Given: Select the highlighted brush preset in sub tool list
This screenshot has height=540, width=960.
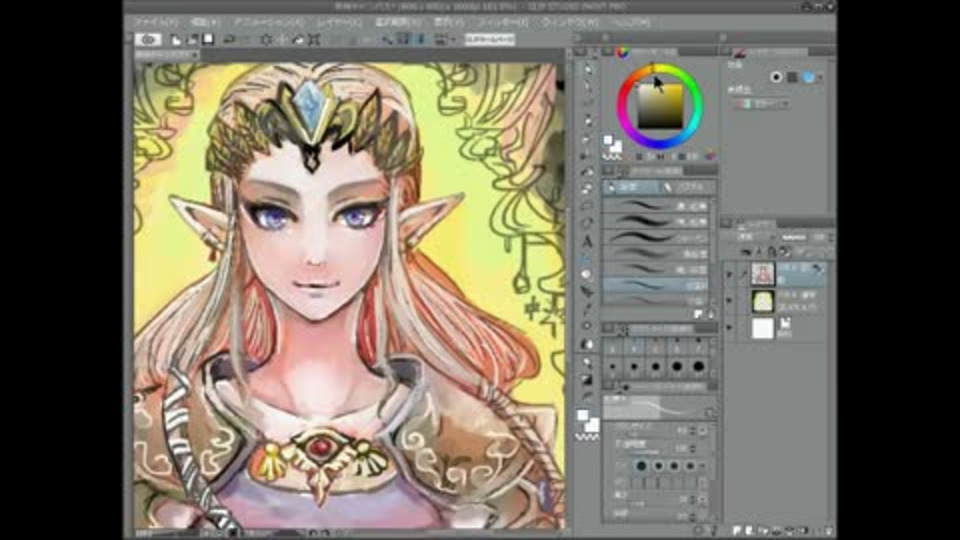Looking at the screenshot, I should click(655, 285).
